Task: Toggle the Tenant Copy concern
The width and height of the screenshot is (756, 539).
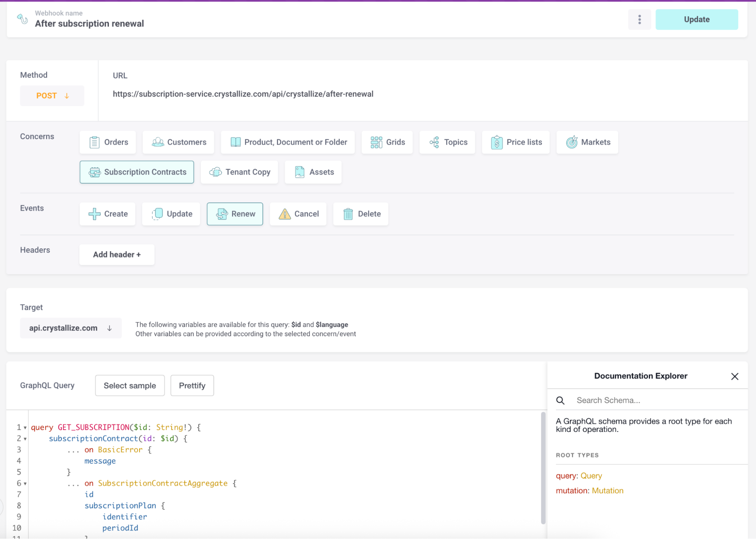Action: pos(239,172)
